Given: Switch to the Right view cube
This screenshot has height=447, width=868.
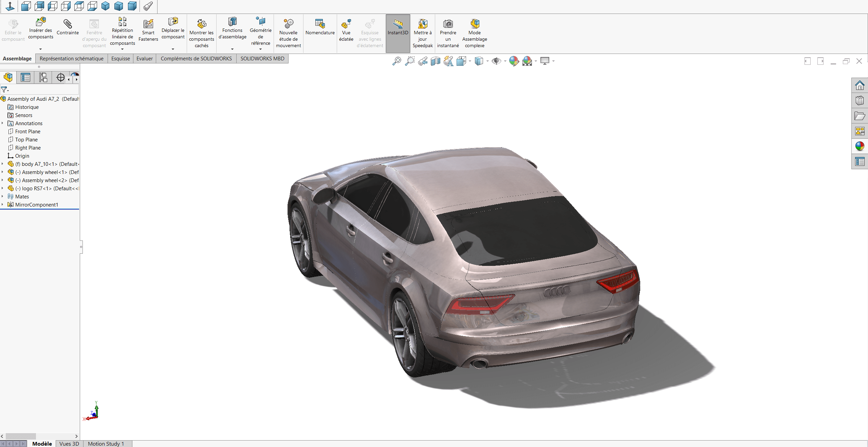Looking at the screenshot, I should point(66,6).
